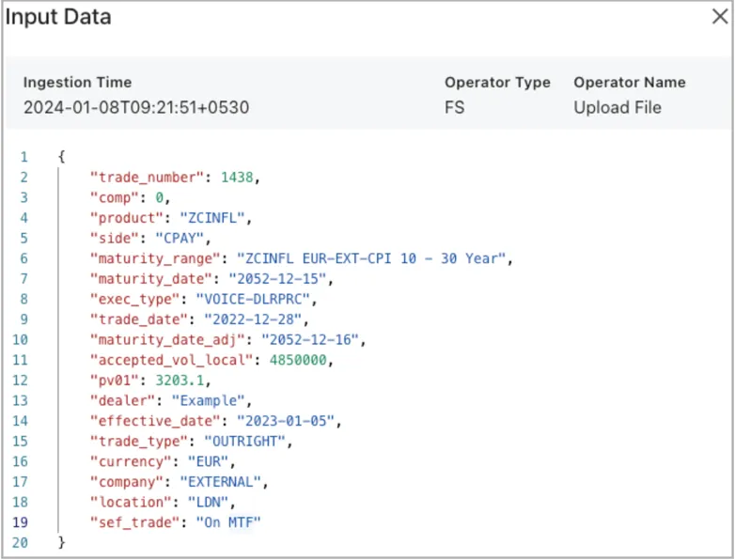Screen dimensions: 735x560
Task: Click the "side" key
Action: click(115, 238)
